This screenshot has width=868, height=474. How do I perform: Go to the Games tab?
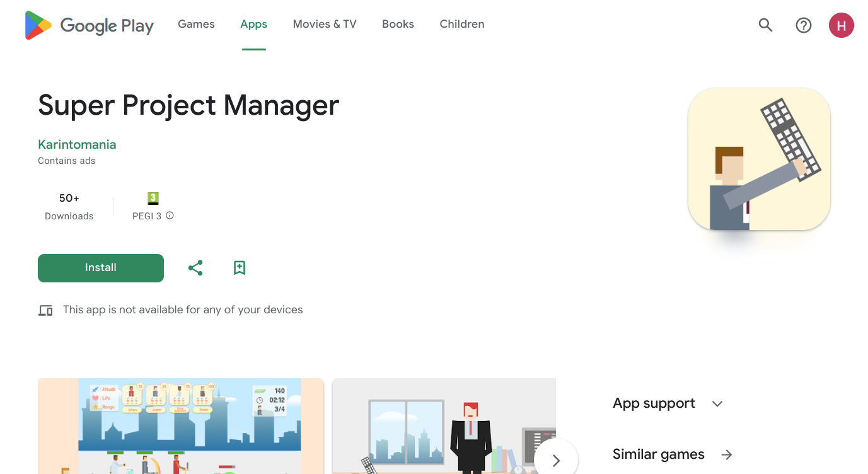(x=196, y=24)
